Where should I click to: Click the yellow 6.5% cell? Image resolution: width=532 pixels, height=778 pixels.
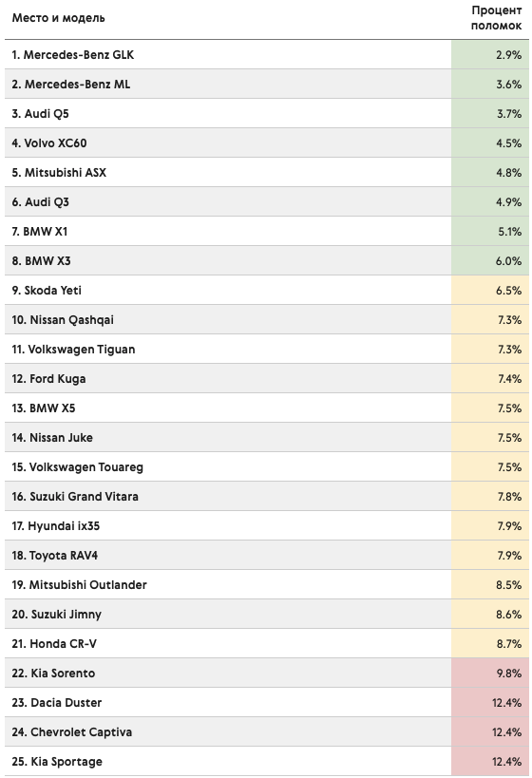(x=490, y=291)
